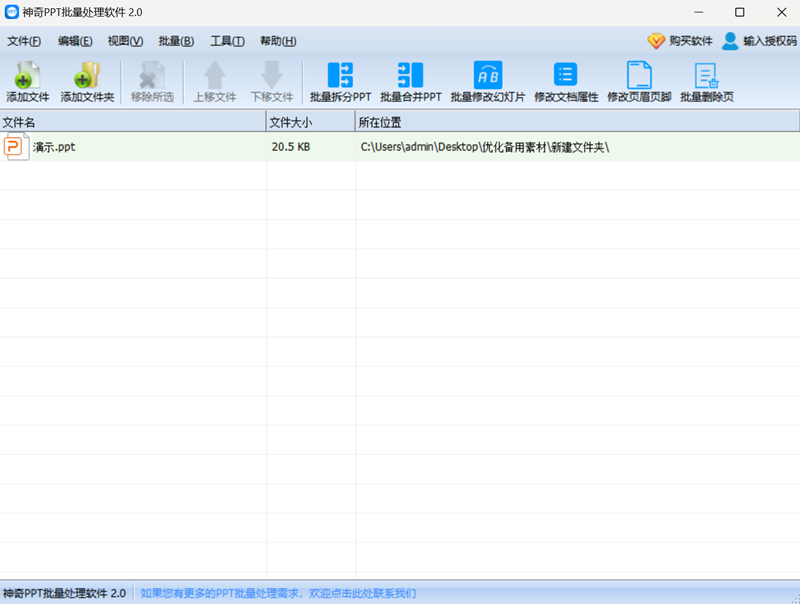
Task: Click the contact link in the status bar
Action: click(282, 592)
